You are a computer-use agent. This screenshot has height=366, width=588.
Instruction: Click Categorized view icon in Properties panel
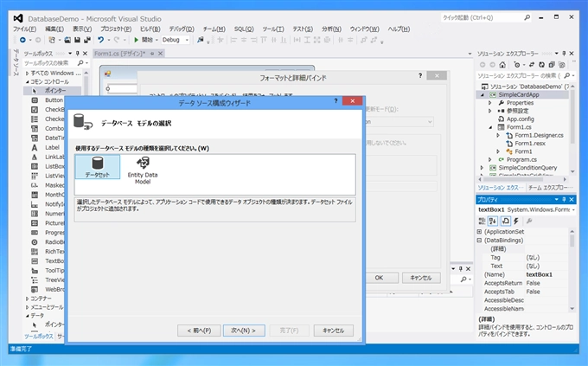pos(482,222)
